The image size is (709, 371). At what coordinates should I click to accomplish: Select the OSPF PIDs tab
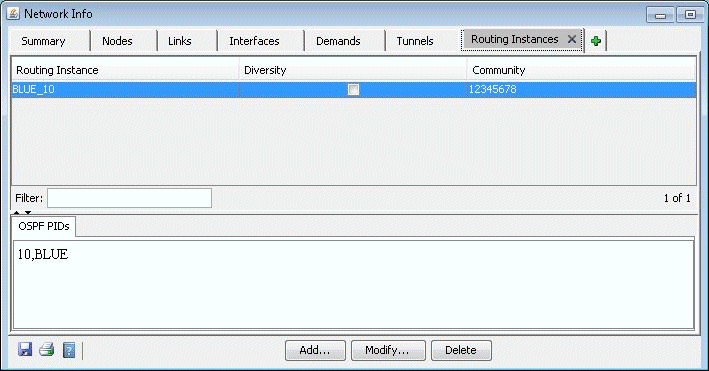[x=44, y=226]
